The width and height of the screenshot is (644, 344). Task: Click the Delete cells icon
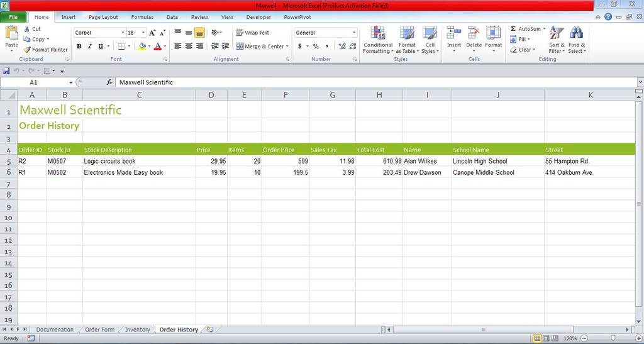474,33
